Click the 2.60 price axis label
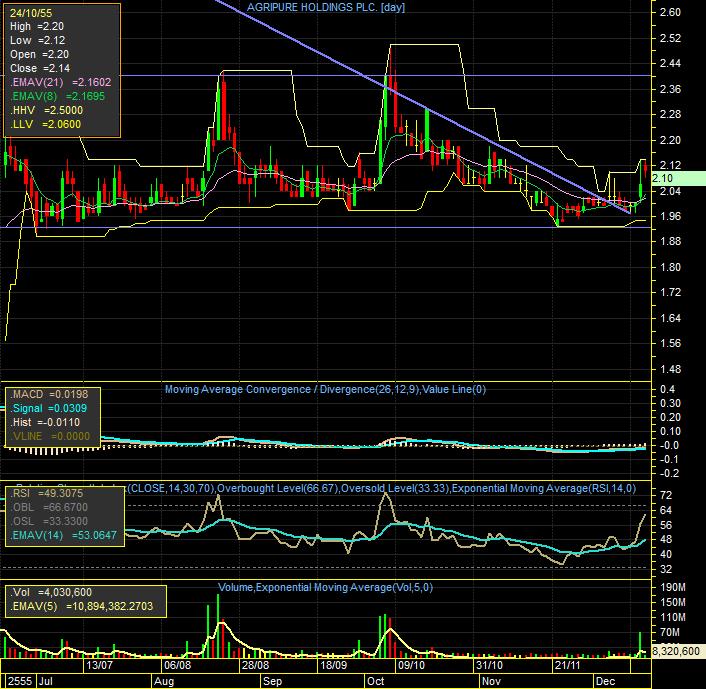Viewport: 706px width, 689px height. pyautogui.click(x=670, y=13)
